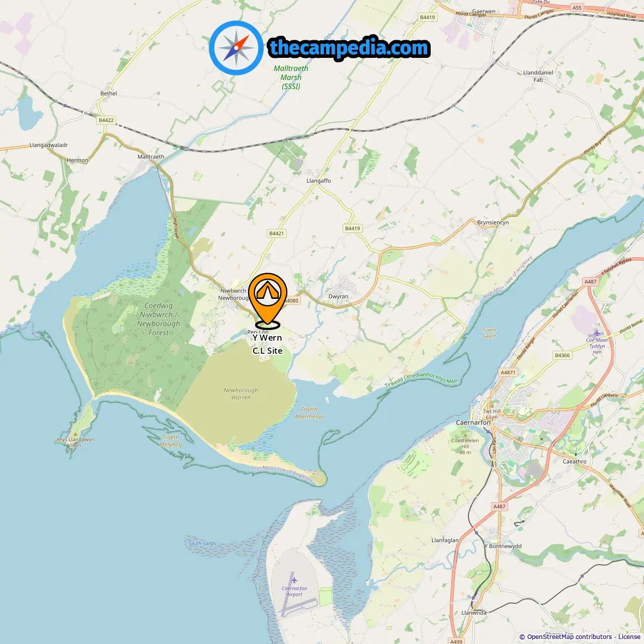The width and height of the screenshot is (644, 644).
Task: Click the Brynsiencyn village label
Action: click(x=493, y=222)
